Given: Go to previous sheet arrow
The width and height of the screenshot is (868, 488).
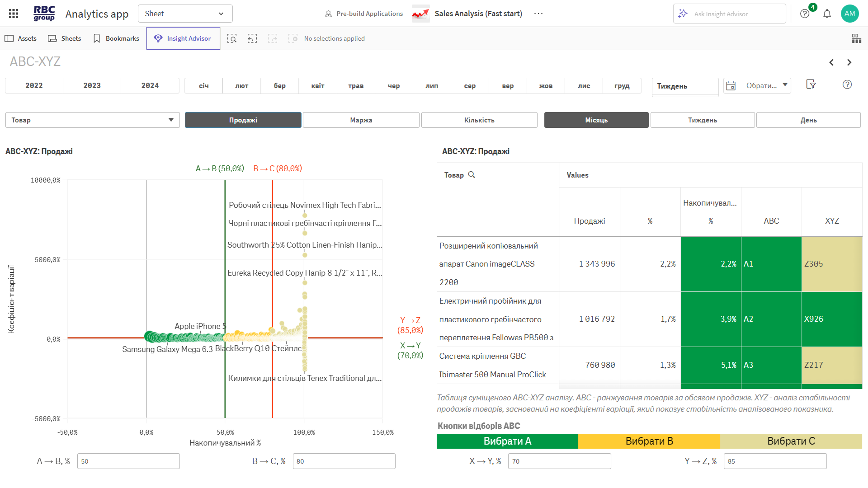Looking at the screenshot, I should (831, 62).
